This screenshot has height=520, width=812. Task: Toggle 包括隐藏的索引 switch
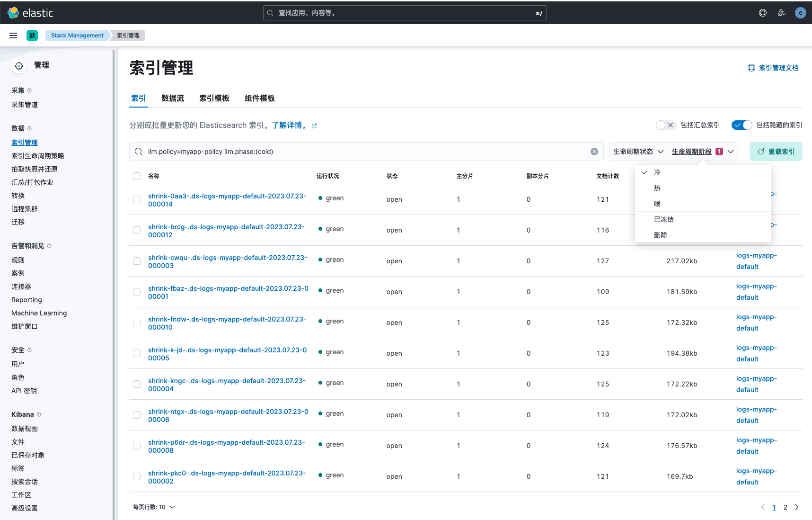point(741,125)
